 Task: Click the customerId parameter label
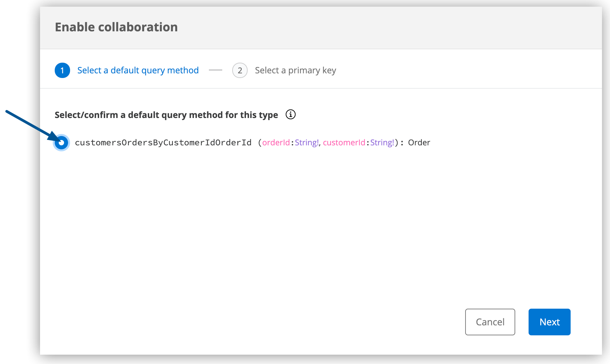click(x=344, y=142)
